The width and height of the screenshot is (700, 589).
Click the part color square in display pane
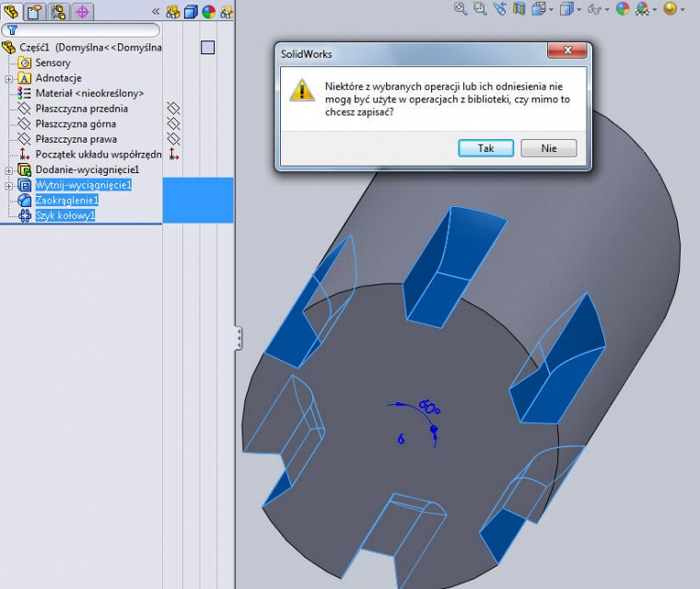[207, 47]
